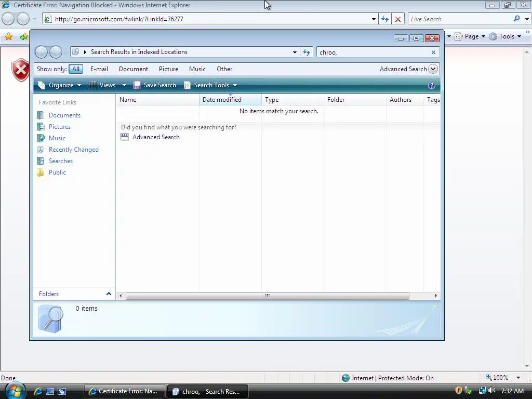Sort by Date modified column header

pos(230,100)
